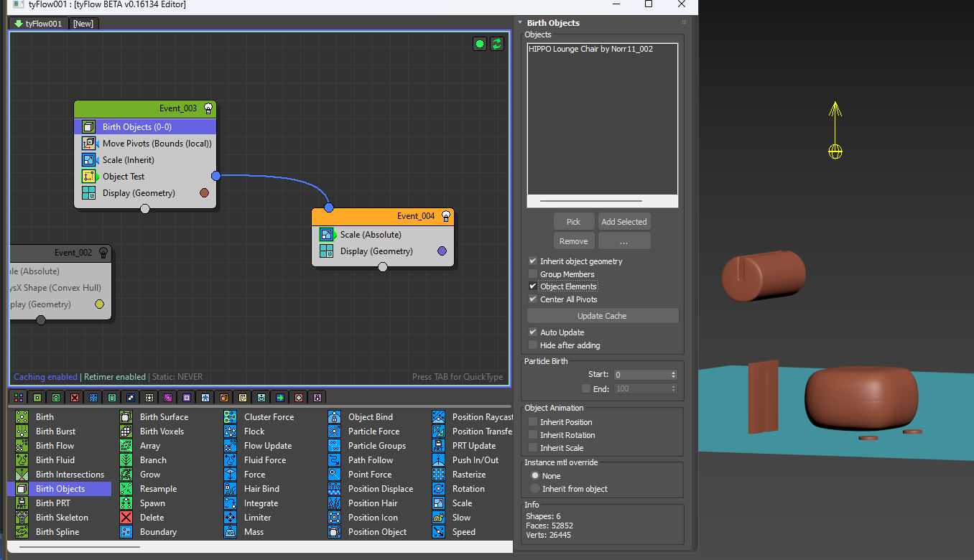Enable Hide after adding checkbox

tap(533, 345)
